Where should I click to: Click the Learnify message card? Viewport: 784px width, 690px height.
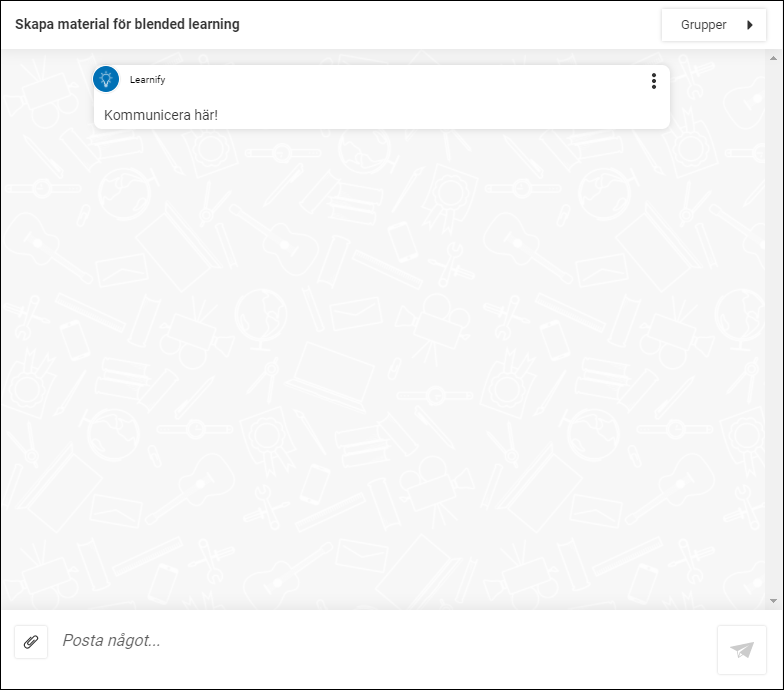[382, 97]
